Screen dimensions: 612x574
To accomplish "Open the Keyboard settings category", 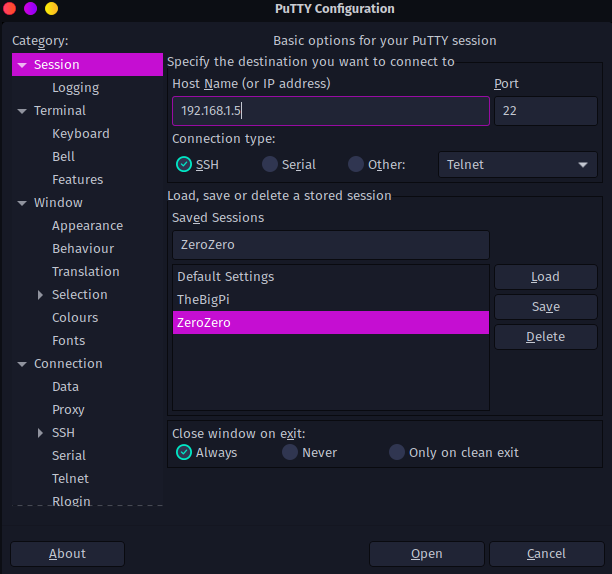I will pos(81,134).
